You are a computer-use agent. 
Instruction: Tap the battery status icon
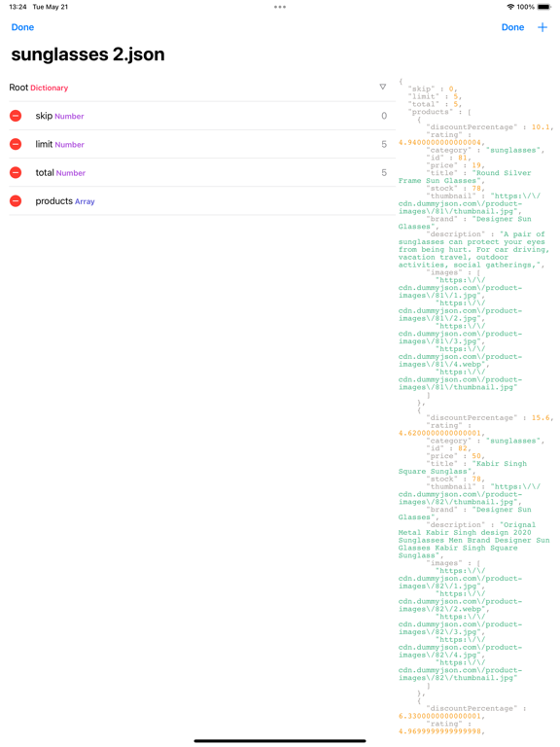tap(543, 7)
